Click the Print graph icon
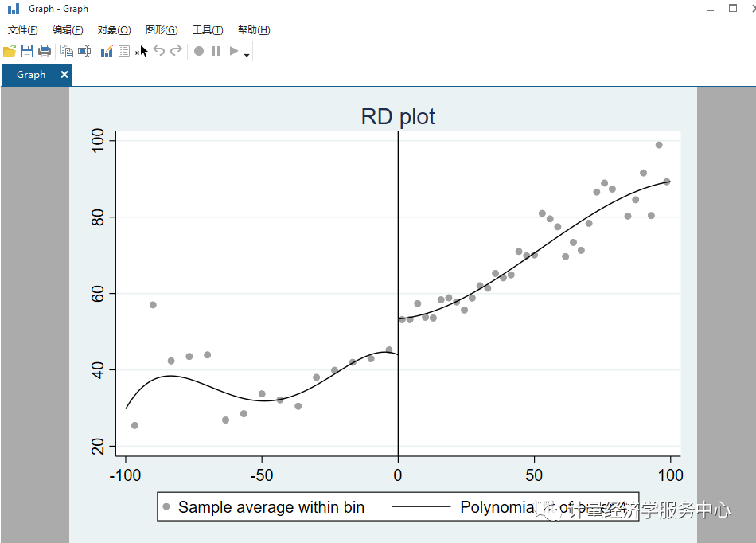This screenshot has width=756, height=543. coord(45,50)
